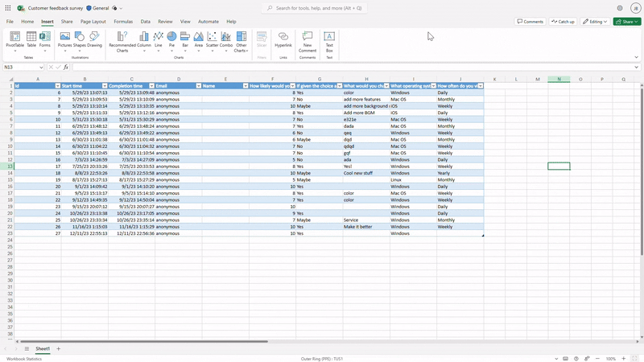Add a new sheet with plus icon
644x362 pixels.
pos(58,348)
